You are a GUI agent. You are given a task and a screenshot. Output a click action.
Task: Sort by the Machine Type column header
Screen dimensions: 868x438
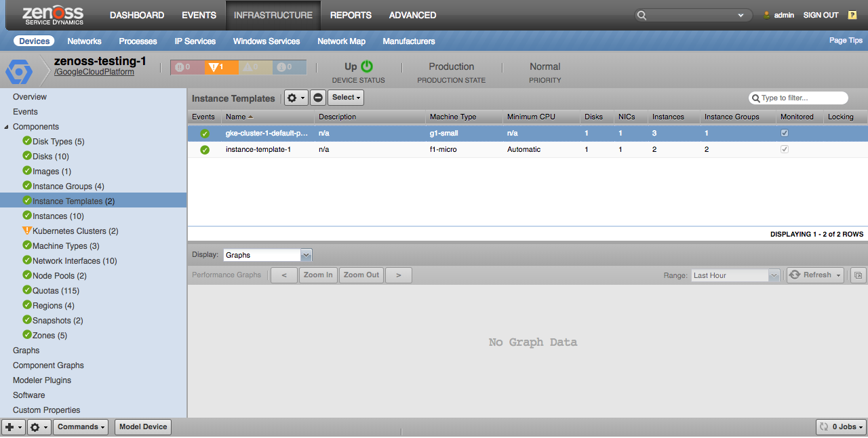(464, 117)
